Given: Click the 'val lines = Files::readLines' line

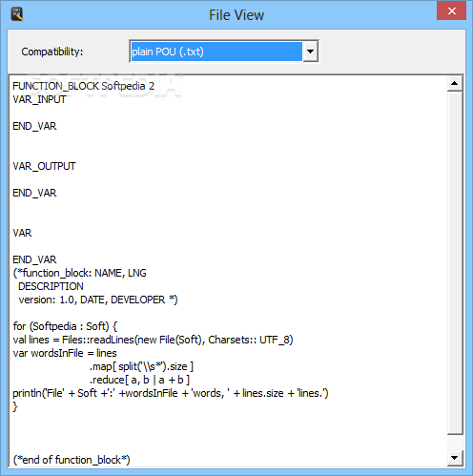Looking at the screenshot, I should [153, 340].
